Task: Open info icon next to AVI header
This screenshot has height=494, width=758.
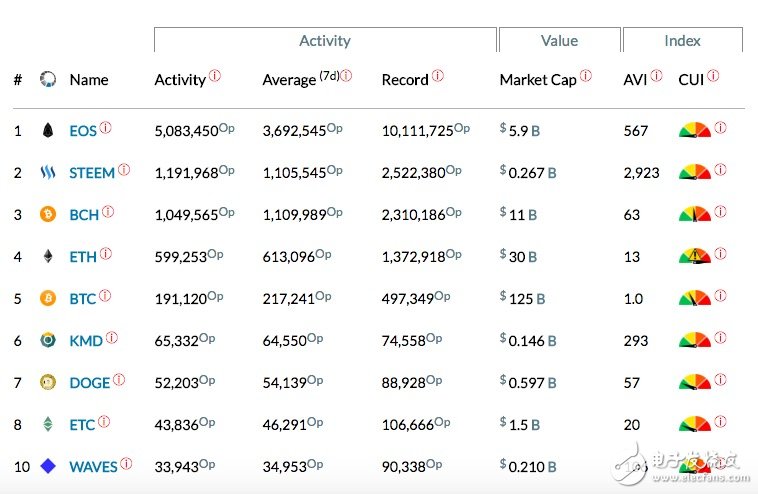Action: (x=656, y=76)
